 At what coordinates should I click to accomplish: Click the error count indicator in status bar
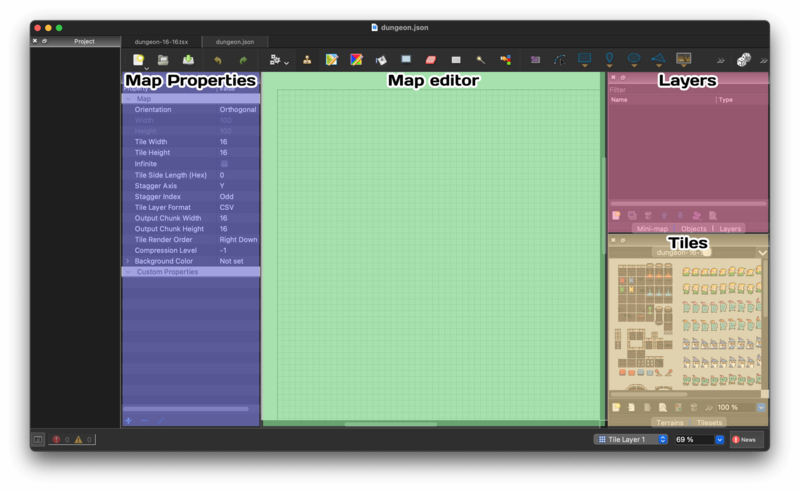tap(61, 439)
